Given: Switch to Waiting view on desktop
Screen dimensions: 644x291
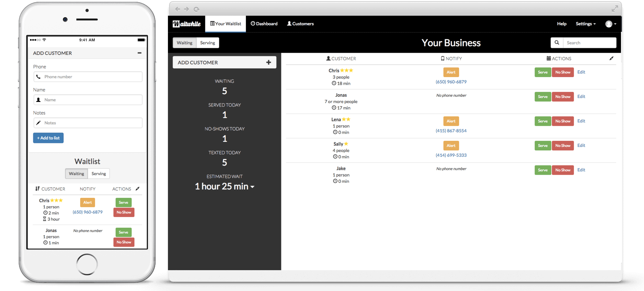Looking at the screenshot, I should tap(184, 43).
